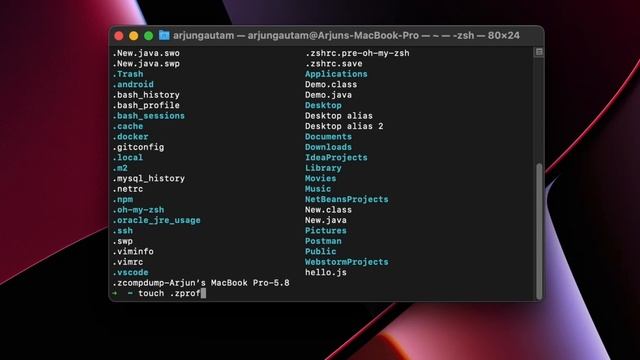Click '.bash_history' file entry
The image size is (640, 360).
tap(146, 95)
